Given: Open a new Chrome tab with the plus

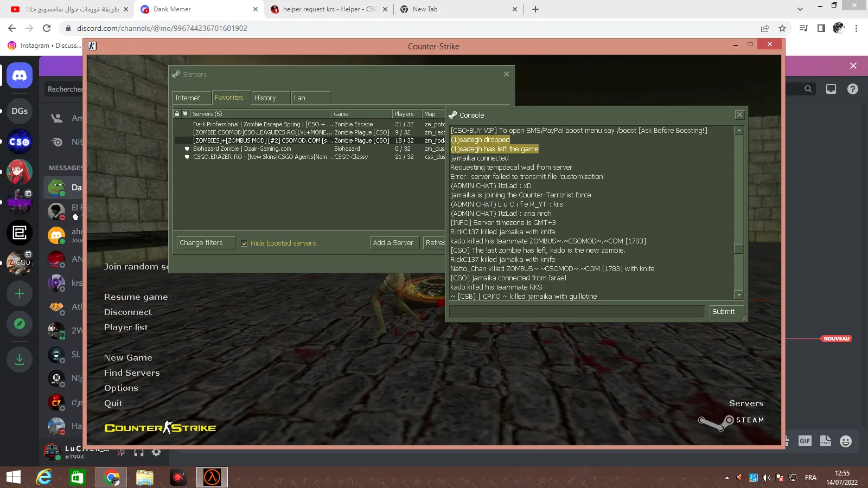Looking at the screenshot, I should pyautogui.click(x=535, y=9).
